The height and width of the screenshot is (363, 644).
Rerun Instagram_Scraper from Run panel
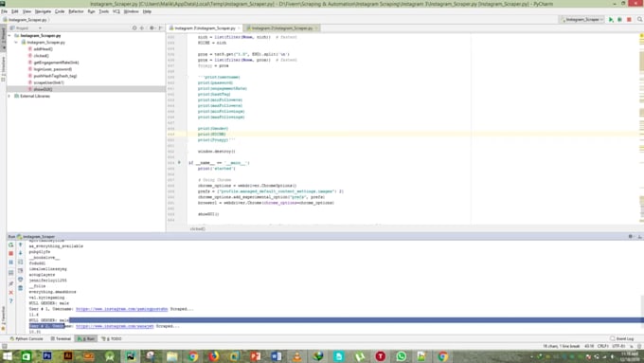(x=11, y=245)
